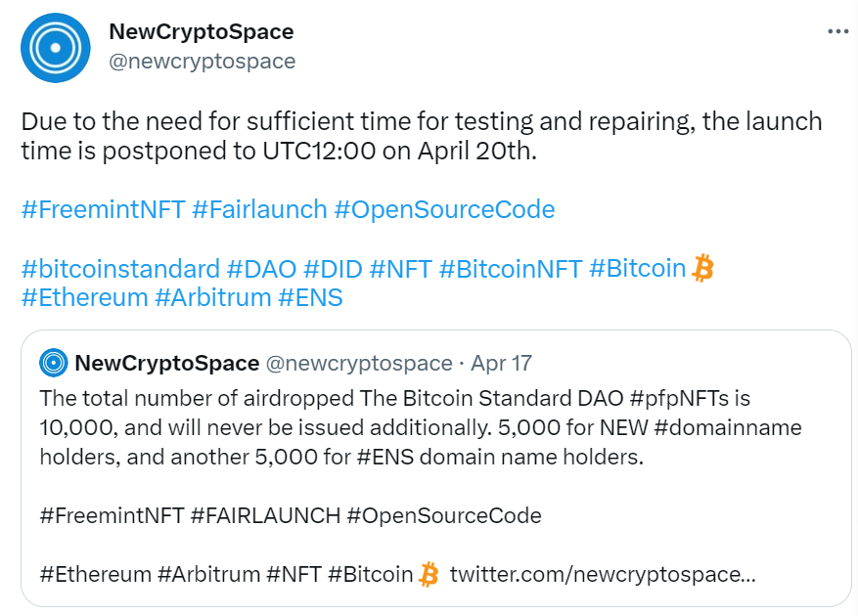858x616 pixels.
Task: Open the @newcryptospace handle under the name
Action: (x=202, y=61)
